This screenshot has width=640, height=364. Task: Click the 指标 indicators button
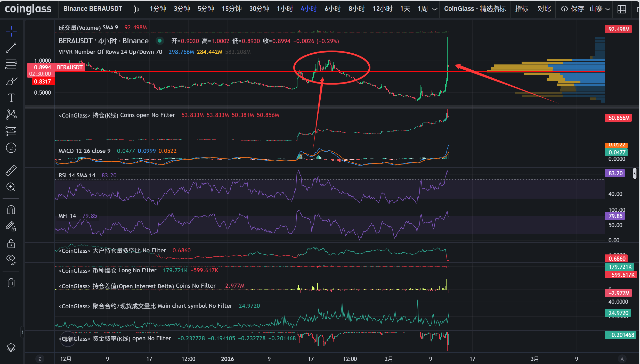[x=521, y=9]
